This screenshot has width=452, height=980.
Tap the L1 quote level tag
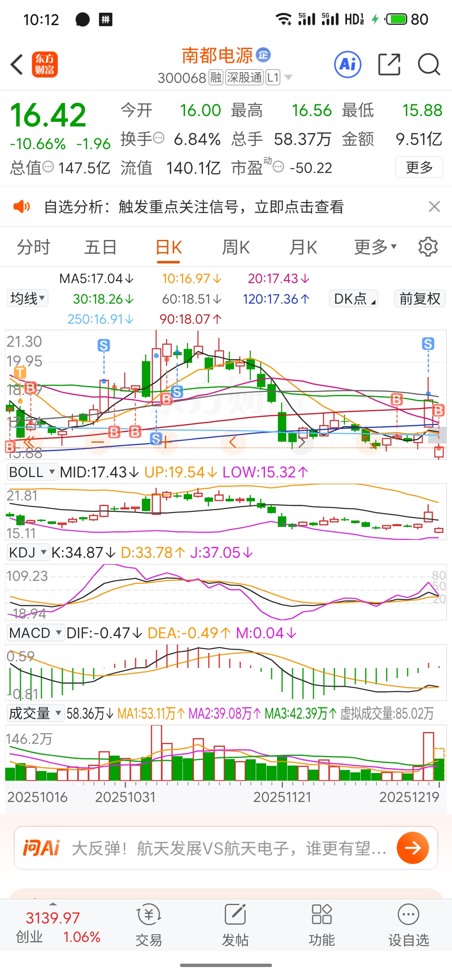(273, 77)
